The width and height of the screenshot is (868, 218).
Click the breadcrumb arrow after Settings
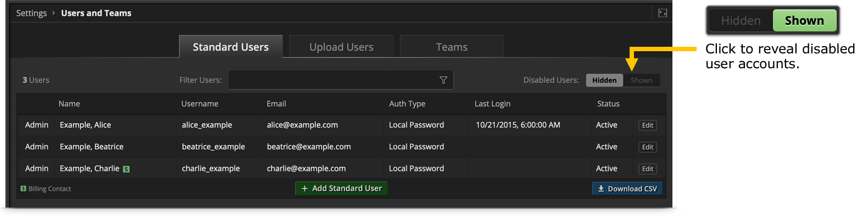[54, 13]
